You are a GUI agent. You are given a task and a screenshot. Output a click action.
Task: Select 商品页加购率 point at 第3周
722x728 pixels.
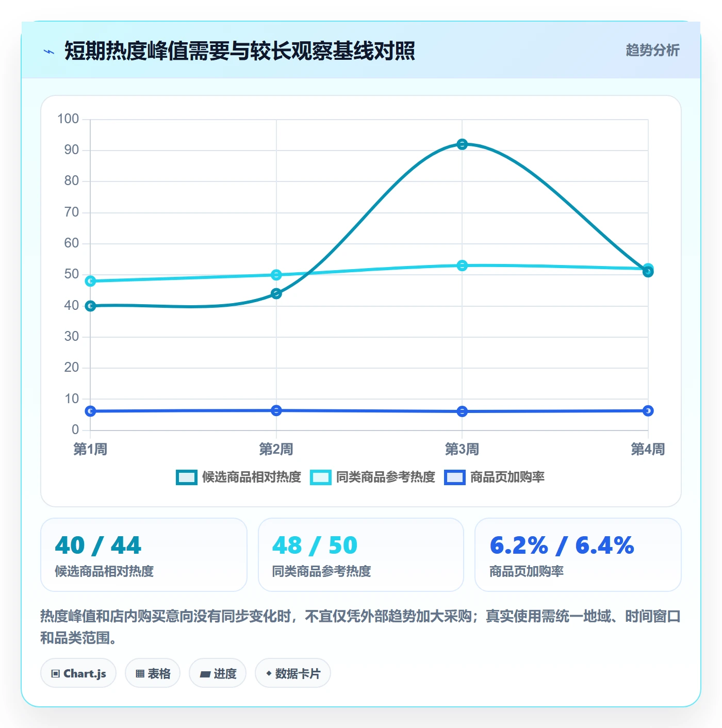[462, 411]
